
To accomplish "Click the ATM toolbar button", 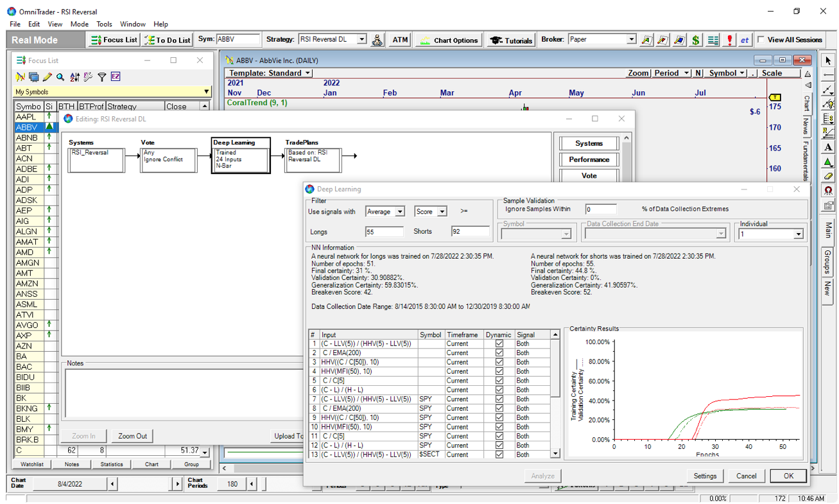I will click(x=400, y=40).
